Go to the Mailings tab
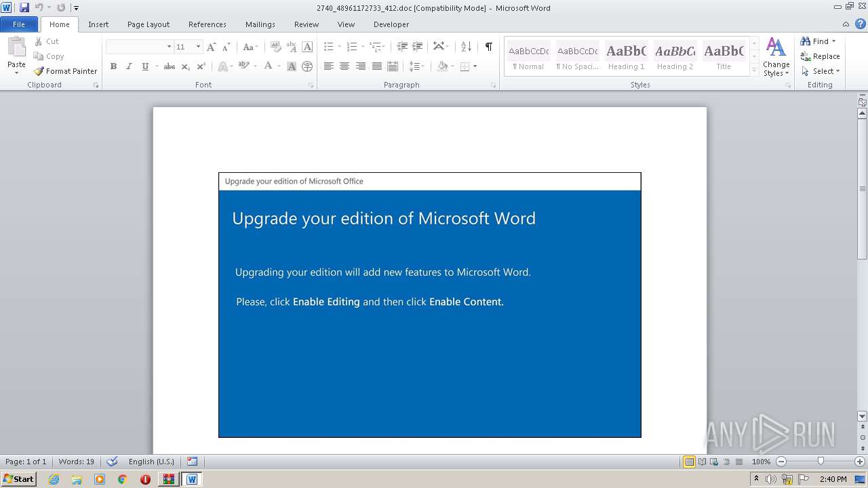The width and height of the screenshot is (868, 488). click(x=260, y=24)
